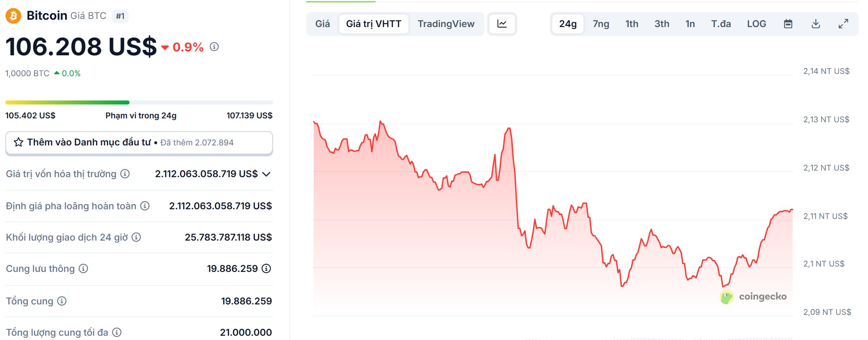Select T.đa maximum time range
Viewport: 868px width, 340px height.
(x=721, y=24)
